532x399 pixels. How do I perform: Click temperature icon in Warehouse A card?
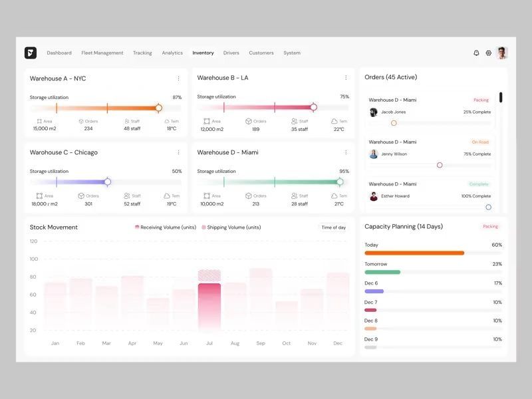click(167, 121)
